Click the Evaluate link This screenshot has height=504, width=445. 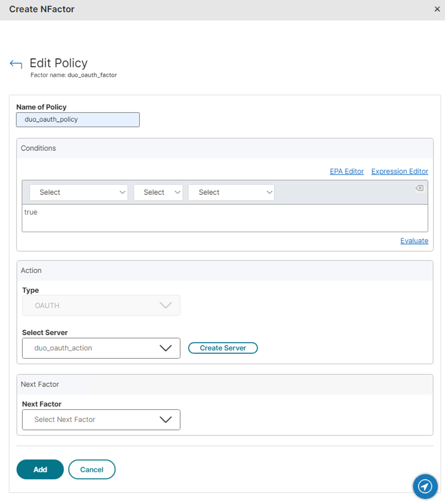414,241
